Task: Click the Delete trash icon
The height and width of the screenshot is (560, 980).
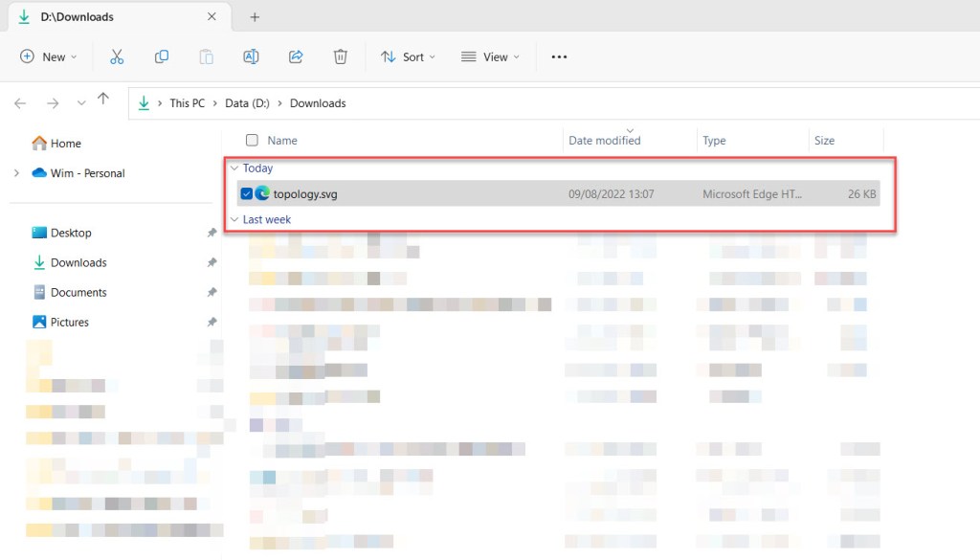Action: tap(340, 56)
